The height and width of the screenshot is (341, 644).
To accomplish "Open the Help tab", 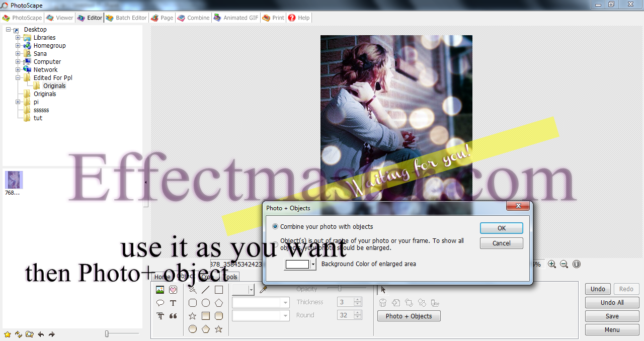I will pos(299,18).
